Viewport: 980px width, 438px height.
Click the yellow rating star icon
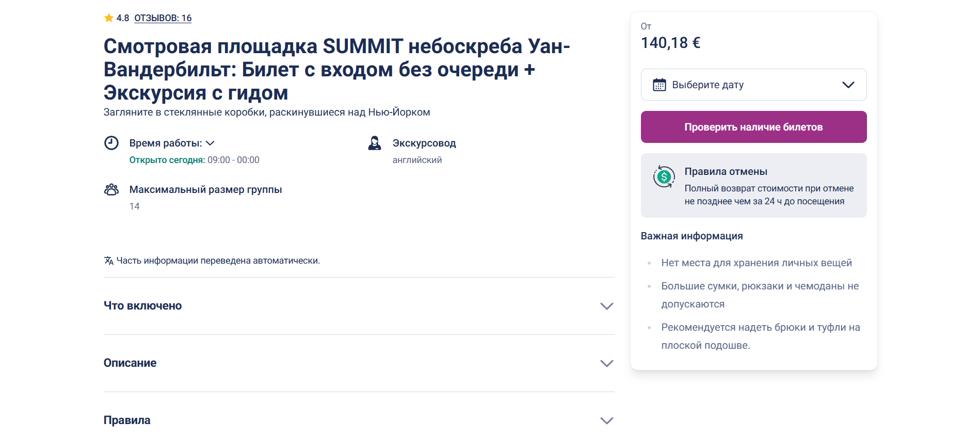coord(108,18)
